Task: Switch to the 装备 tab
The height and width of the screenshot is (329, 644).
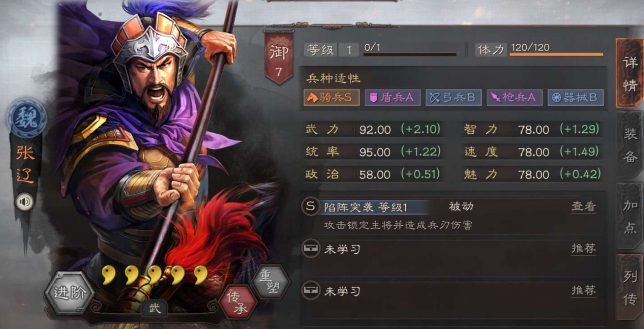Action: tap(629, 145)
